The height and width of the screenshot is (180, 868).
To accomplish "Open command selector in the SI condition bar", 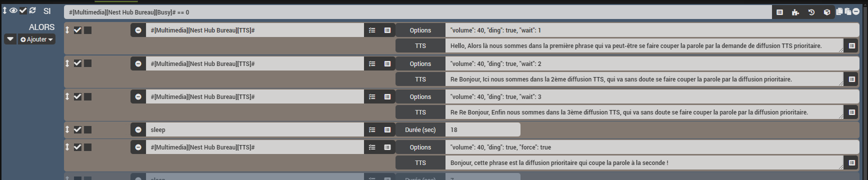I will tap(780, 12).
